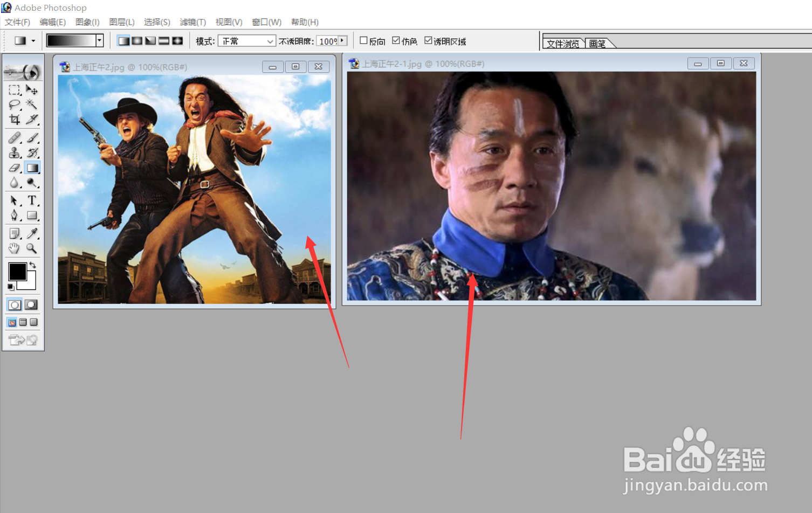
Task: Open the 滤镜(T) menu
Action: 193,22
